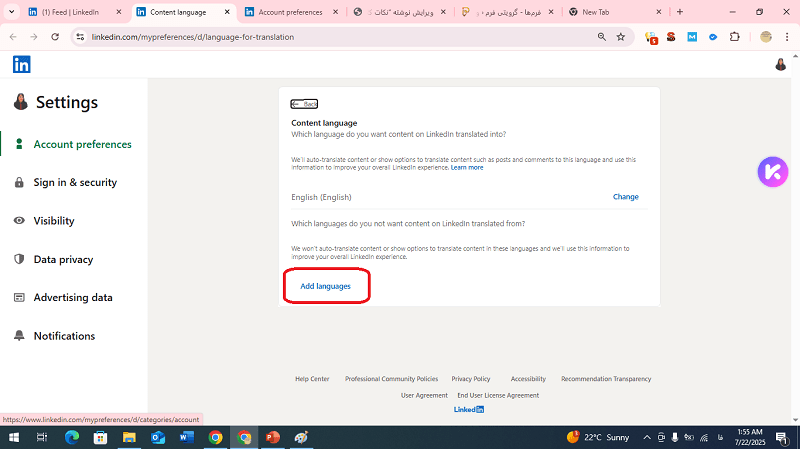Bookmark this page with the star icon
Viewport: 800px width, 449px height.
(x=621, y=37)
